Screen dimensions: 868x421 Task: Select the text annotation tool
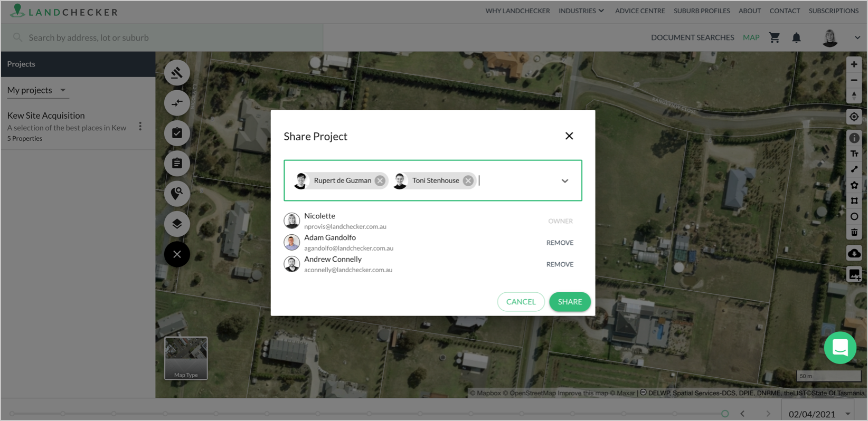pos(854,154)
